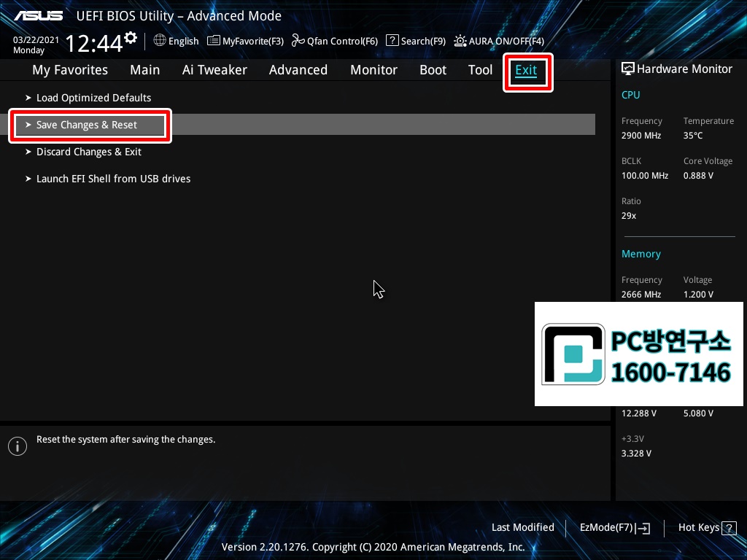Viewport: 747px width, 560px height.
Task: Open the Hot Keys question mark icon
Action: 729,528
